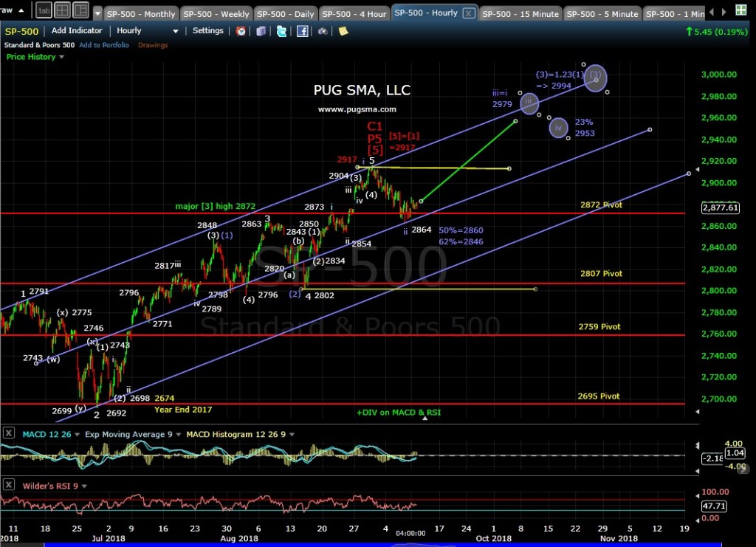Click the 'major [3] high 2872' annotation
This screenshot has height=547, width=756.
215,206
